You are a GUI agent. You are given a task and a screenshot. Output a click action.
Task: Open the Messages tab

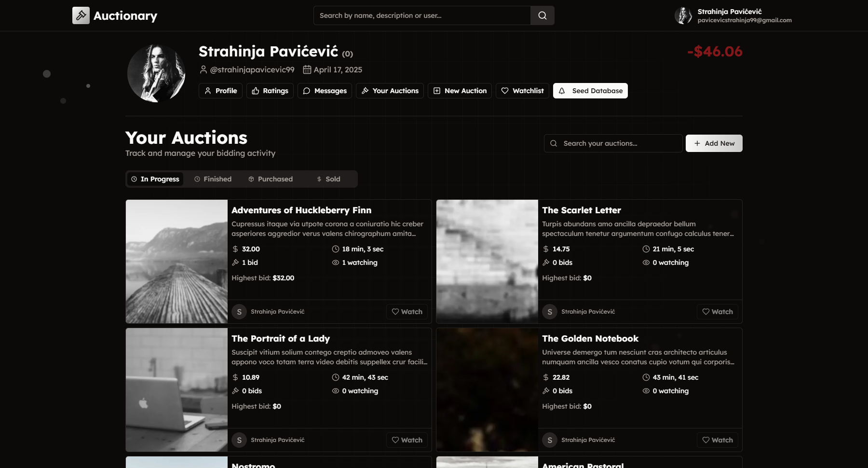(325, 91)
